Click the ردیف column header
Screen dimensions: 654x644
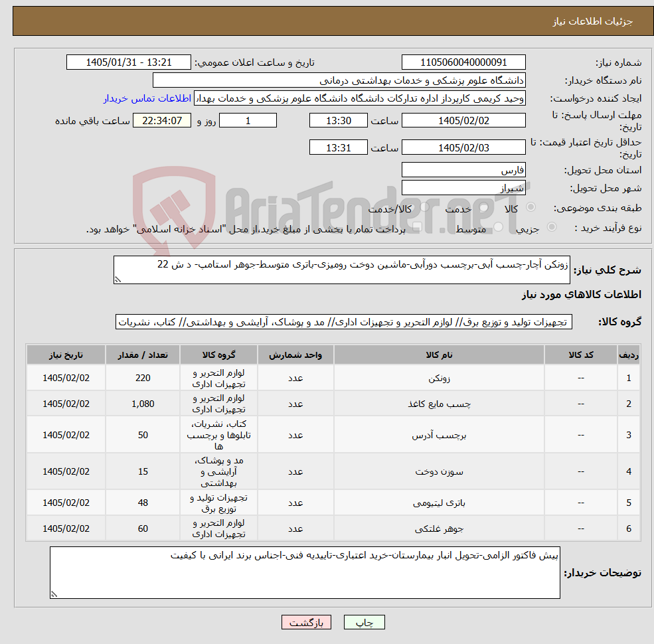(x=629, y=355)
